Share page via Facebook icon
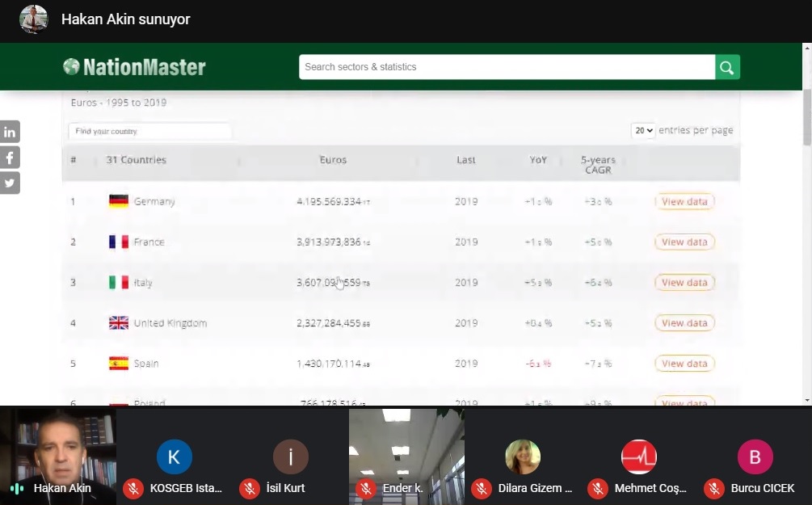 pyautogui.click(x=10, y=158)
